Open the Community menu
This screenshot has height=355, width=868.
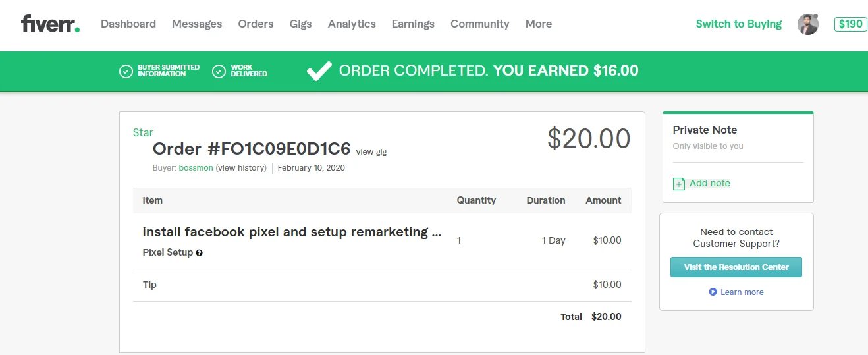[479, 24]
